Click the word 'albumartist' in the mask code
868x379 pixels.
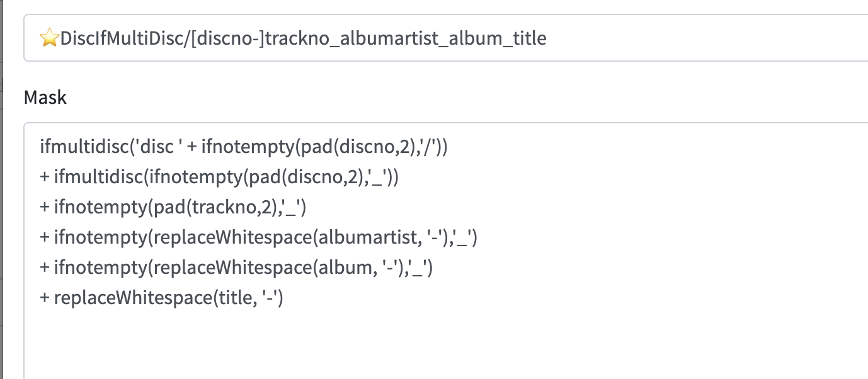(358, 238)
